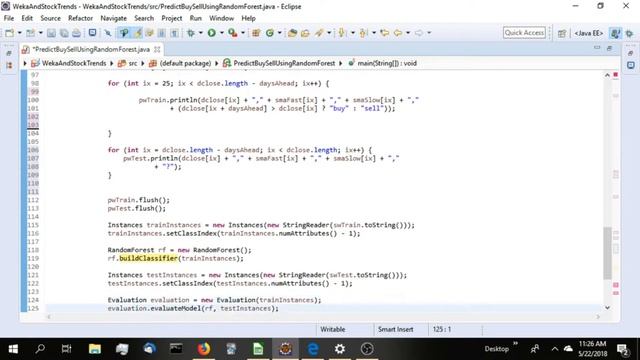Open the New wizard dropdown arrow
This screenshot has width=640, height=360.
click(20, 33)
